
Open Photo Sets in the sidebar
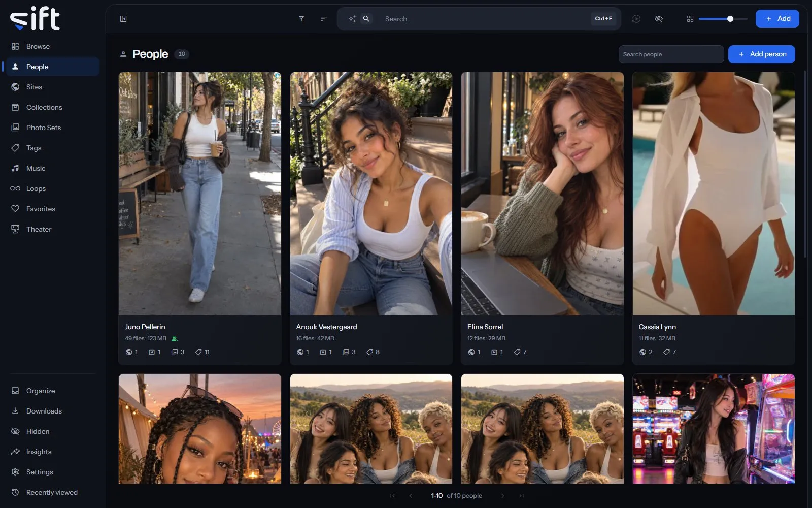point(53,128)
